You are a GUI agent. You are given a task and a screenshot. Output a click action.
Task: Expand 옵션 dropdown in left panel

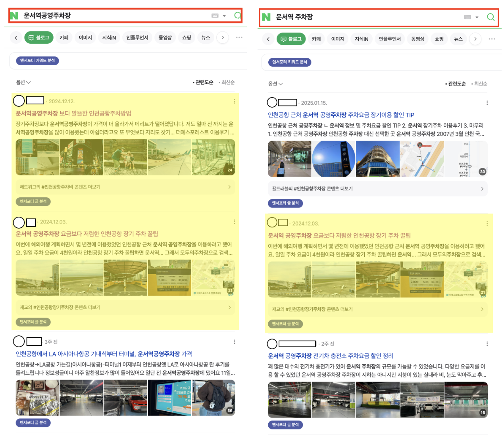(23, 82)
